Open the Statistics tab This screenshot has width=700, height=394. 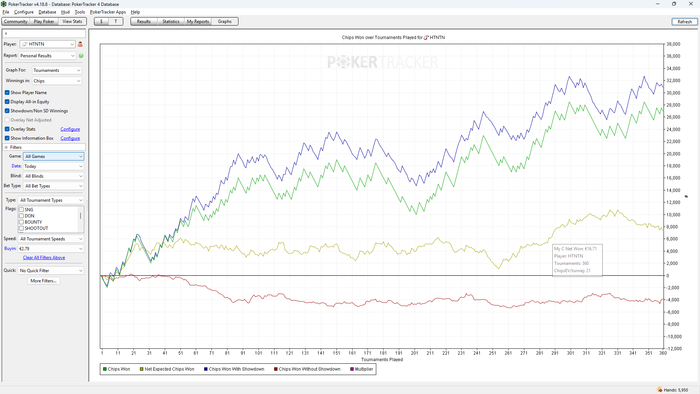click(171, 21)
